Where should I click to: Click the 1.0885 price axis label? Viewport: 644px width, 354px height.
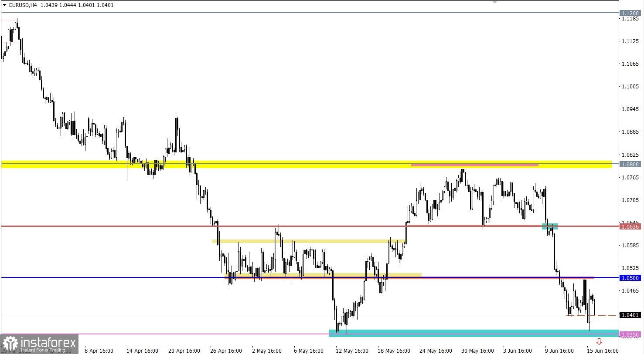click(631, 132)
